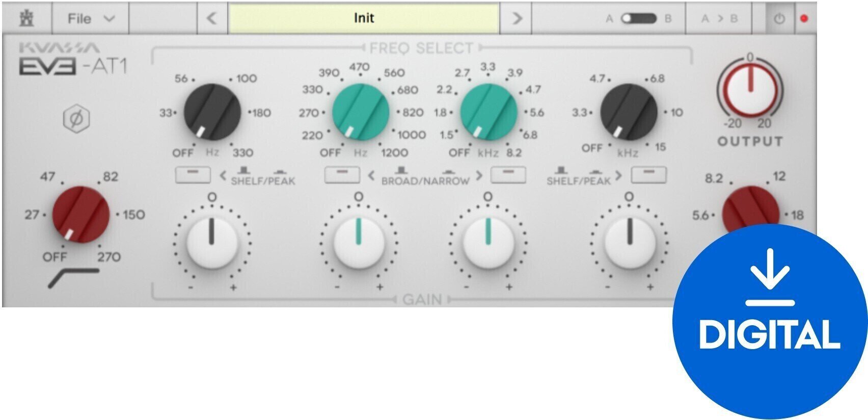
Task: Click the left chevron beside BROAD/NARROW
Action: click(371, 176)
